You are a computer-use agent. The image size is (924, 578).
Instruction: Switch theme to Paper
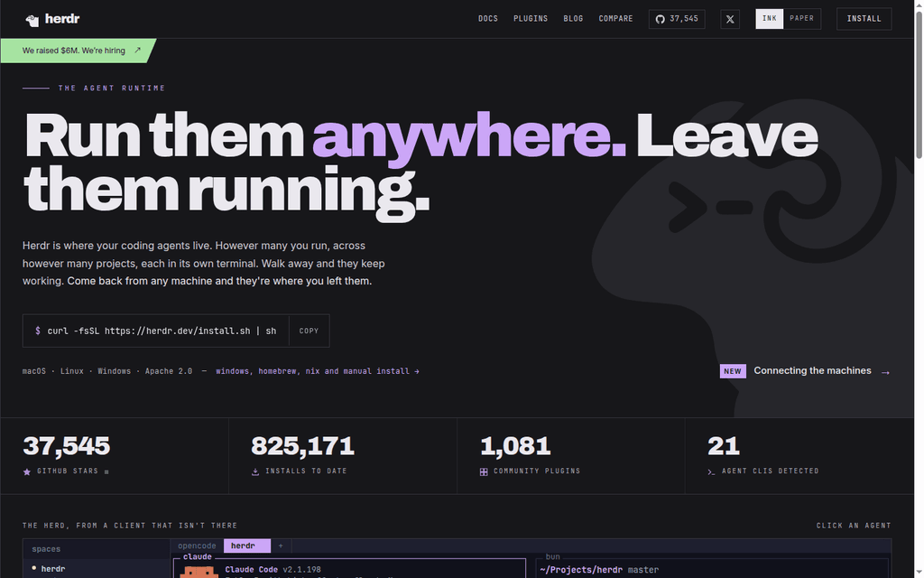tap(802, 19)
